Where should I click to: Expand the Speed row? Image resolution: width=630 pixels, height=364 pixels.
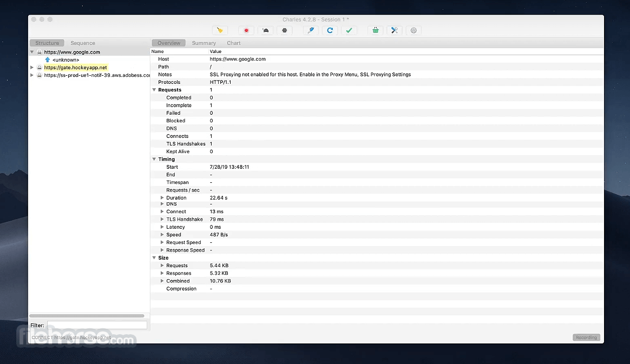(x=162, y=235)
